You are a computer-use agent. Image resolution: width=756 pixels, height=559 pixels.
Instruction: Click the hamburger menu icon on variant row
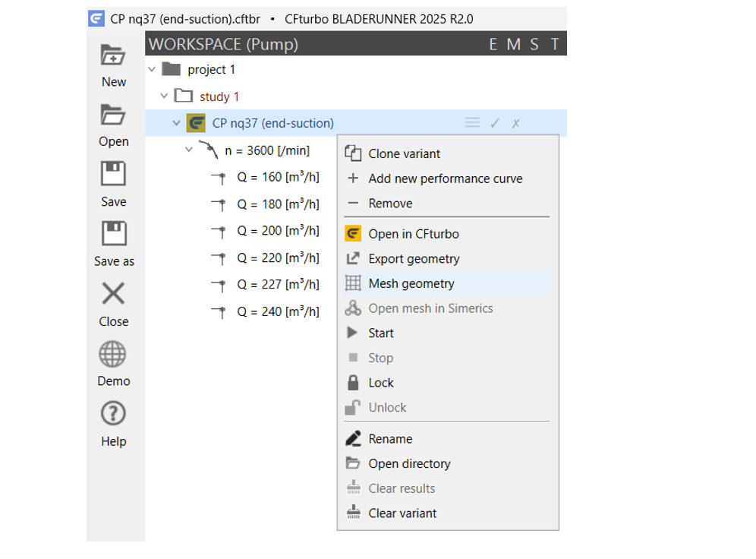(x=472, y=123)
